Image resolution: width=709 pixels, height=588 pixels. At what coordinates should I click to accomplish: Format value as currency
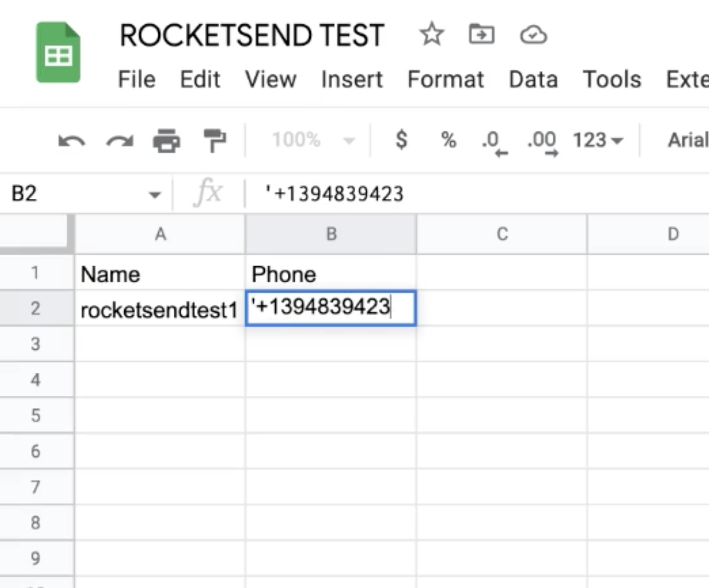pos(401,140)
